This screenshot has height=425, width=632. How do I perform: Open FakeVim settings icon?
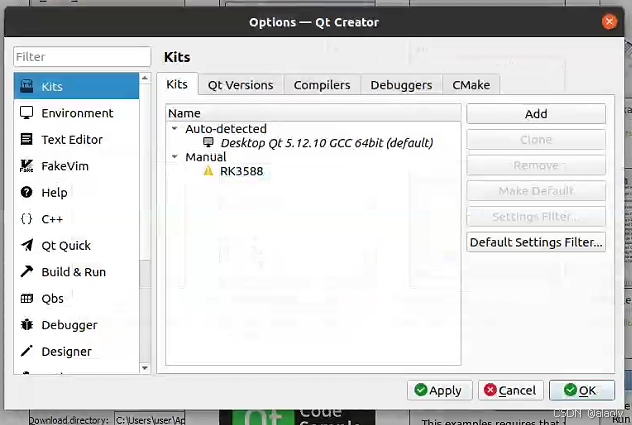(27, 166)
